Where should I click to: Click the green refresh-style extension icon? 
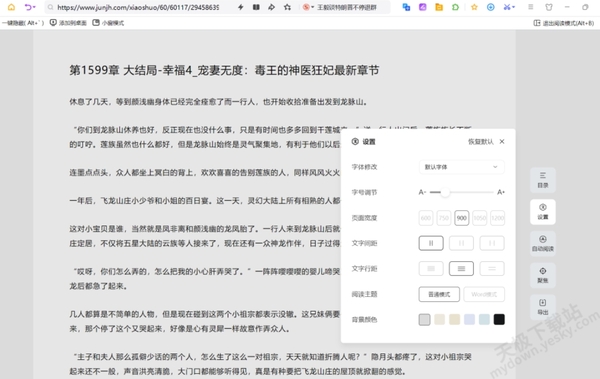coord(455,7)
